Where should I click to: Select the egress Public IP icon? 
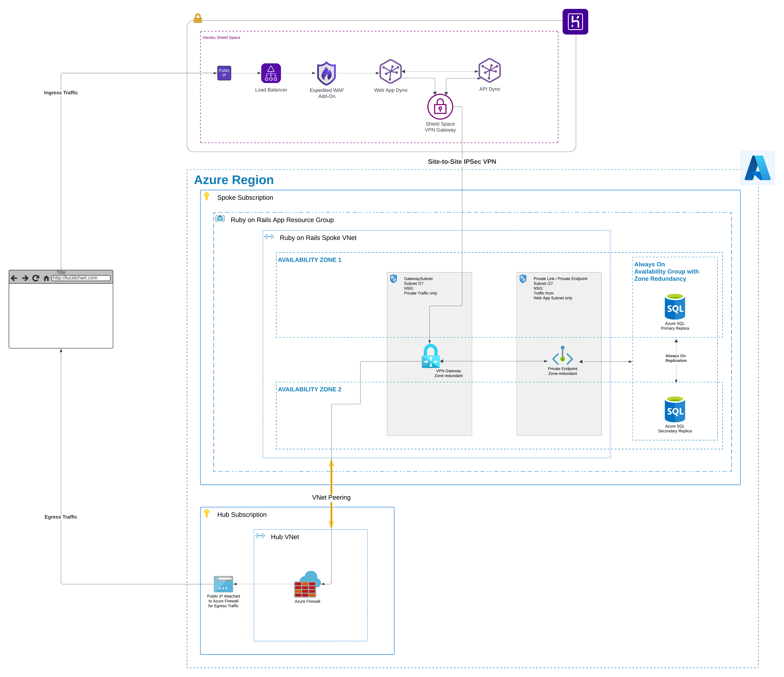click(x=223, y=584)
